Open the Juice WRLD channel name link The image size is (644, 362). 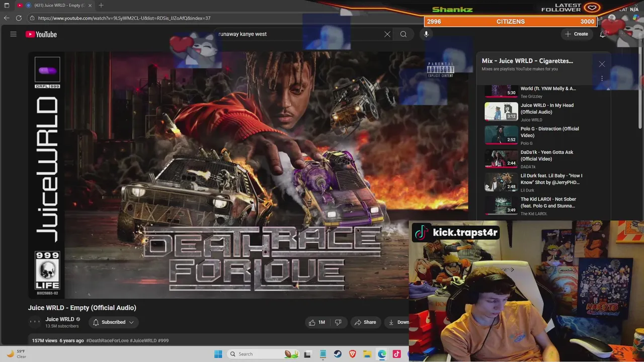(x=59, y=319)
